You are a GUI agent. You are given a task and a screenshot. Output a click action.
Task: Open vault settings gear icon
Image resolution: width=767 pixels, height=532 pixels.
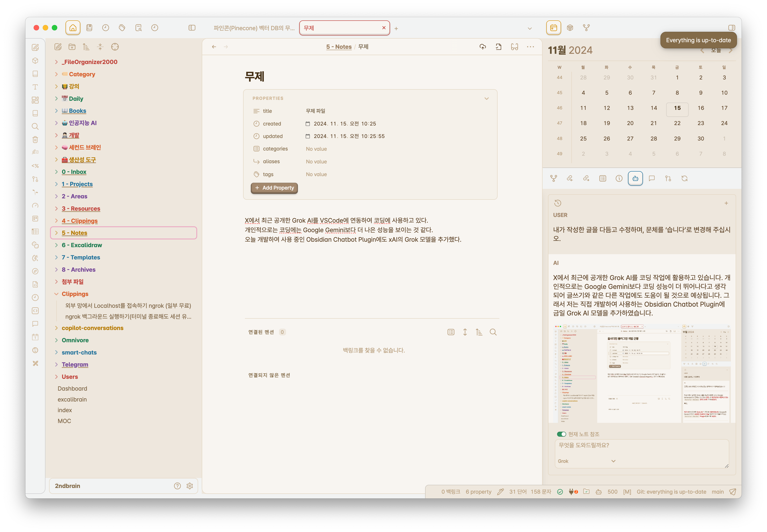(189, 486)
